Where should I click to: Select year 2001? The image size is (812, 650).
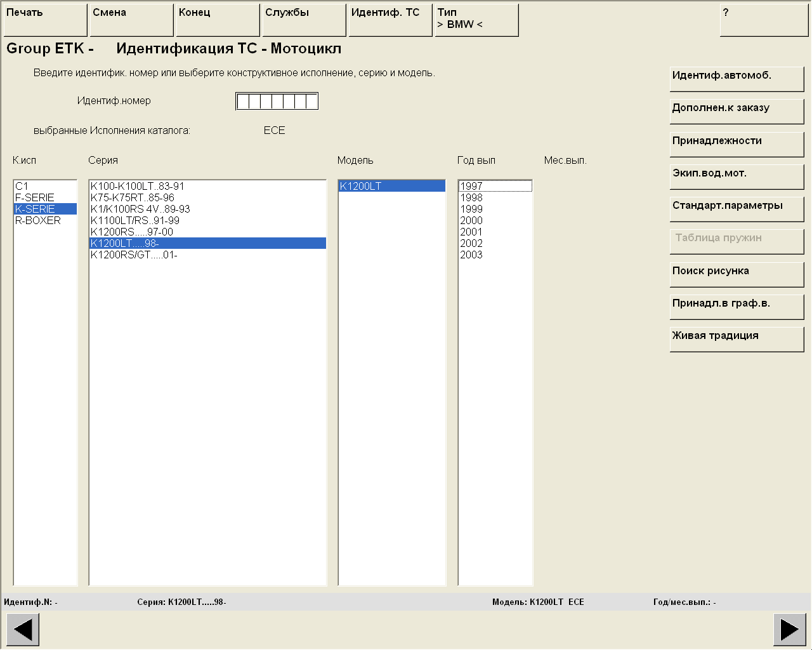[495, 232]
